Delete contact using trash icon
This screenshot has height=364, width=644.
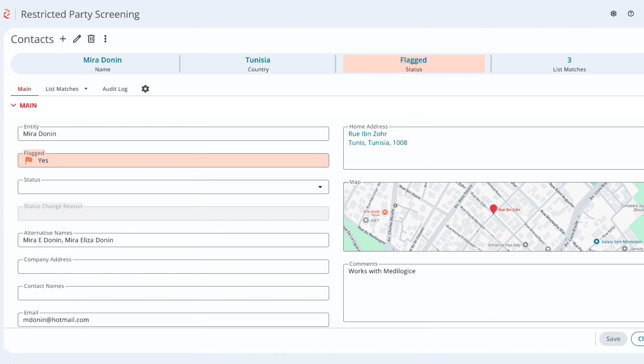(x=91, y=39)
